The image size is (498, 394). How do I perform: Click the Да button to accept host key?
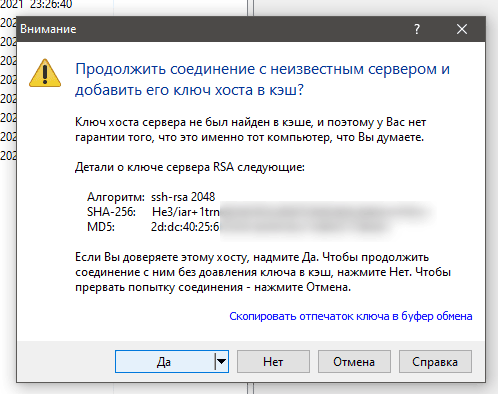coord(165,361)
